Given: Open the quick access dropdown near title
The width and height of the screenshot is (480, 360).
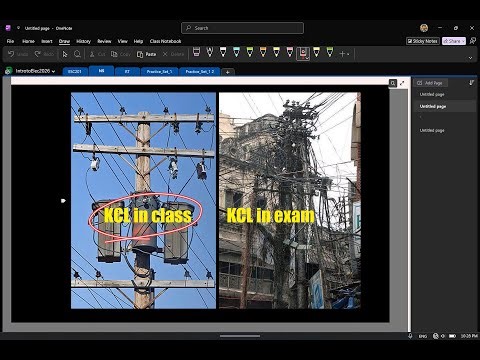Looking at the screenshot, I should coord(18,28).
